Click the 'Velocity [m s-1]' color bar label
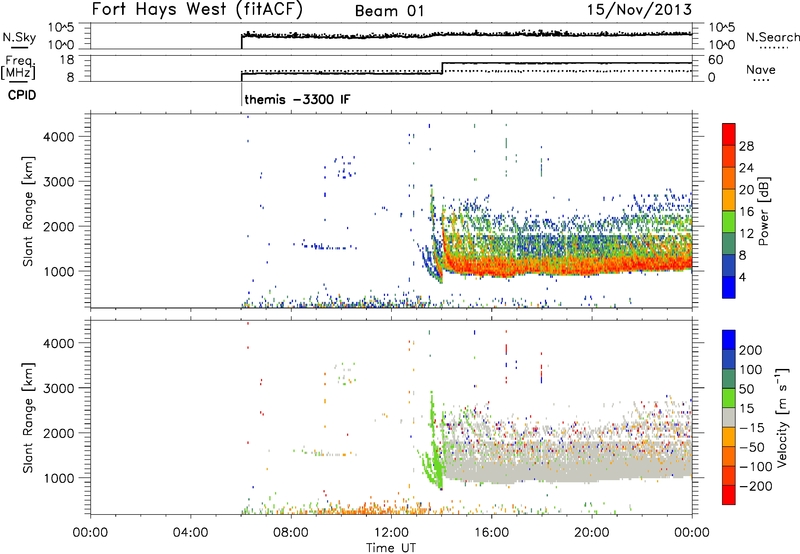The image size is (800, 554). pos(782,417)
